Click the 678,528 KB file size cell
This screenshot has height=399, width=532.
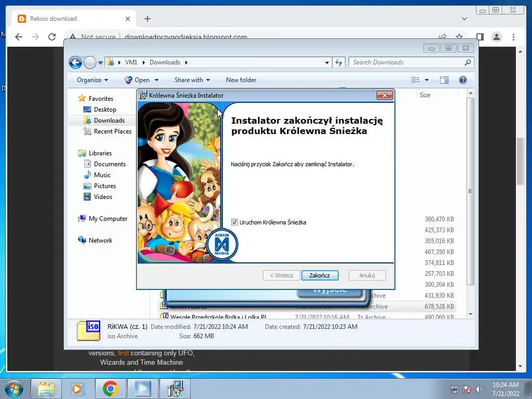(x=439, y=307)
